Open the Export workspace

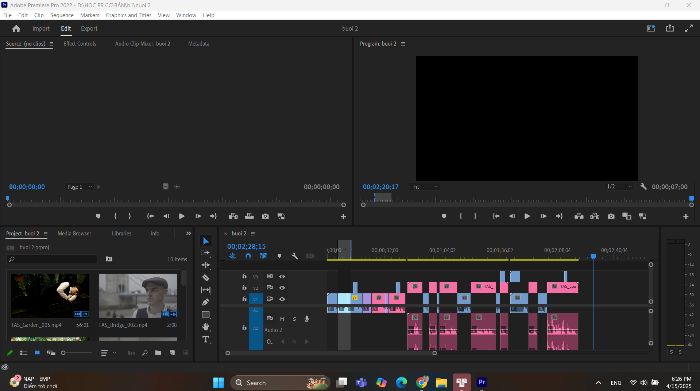point(89,29)
